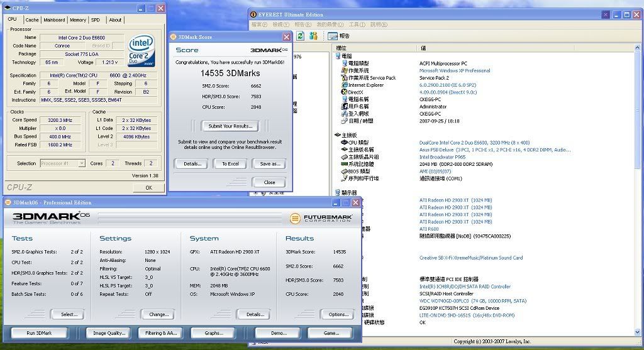Click the refresh icon in EVEREST toolbar
Screen dimensions: 644x350
tap(300, 36)
